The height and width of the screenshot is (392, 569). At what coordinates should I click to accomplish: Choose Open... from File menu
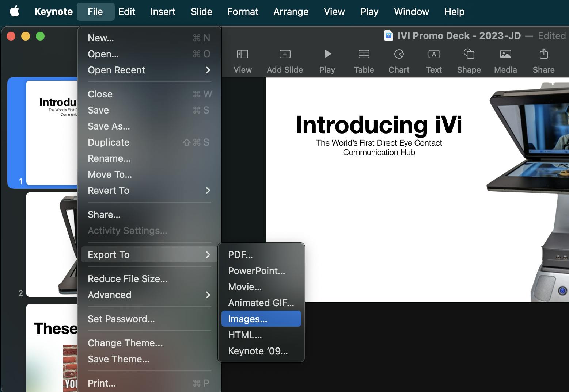(x=149, y=54)
